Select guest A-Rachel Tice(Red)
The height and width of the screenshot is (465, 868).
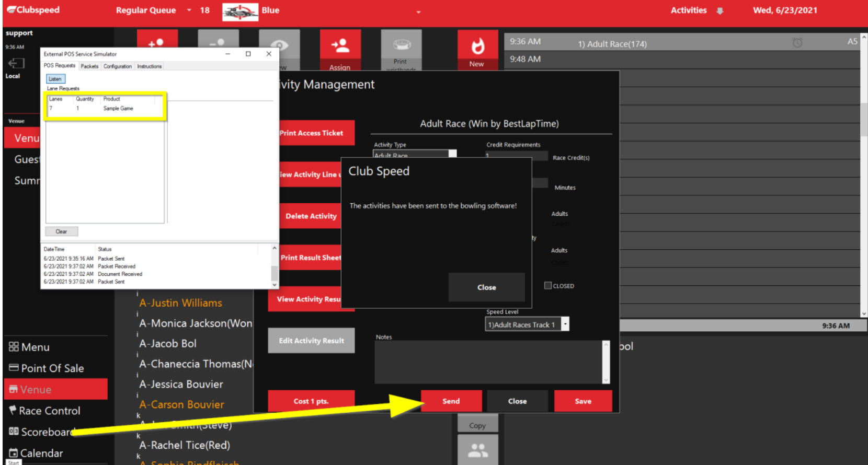coord(185,446)
